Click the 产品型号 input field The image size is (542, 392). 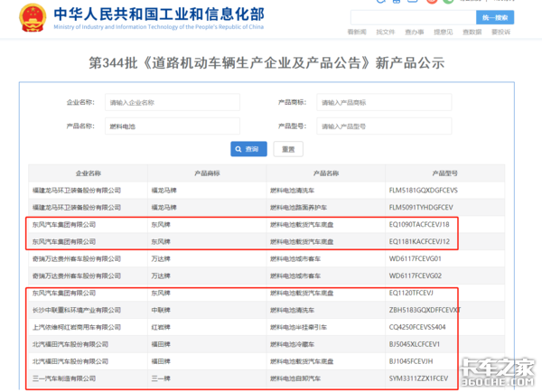[384, 126]
